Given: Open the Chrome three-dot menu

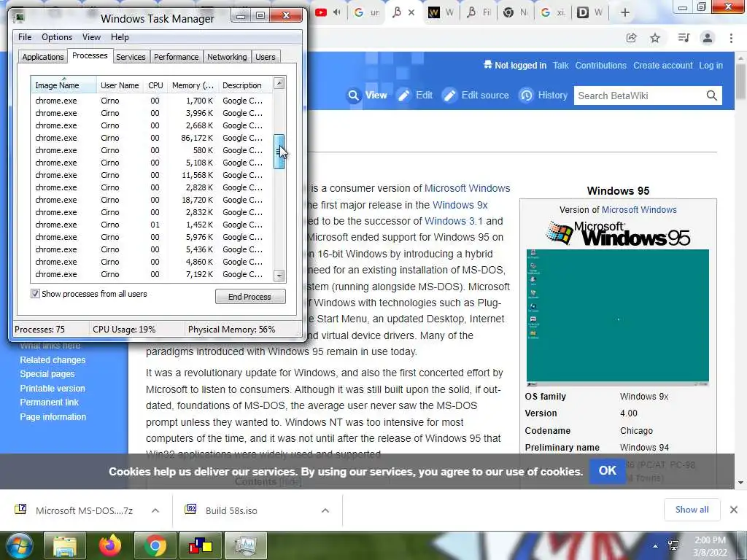Looking at the screenshot, I should [731, 38].
